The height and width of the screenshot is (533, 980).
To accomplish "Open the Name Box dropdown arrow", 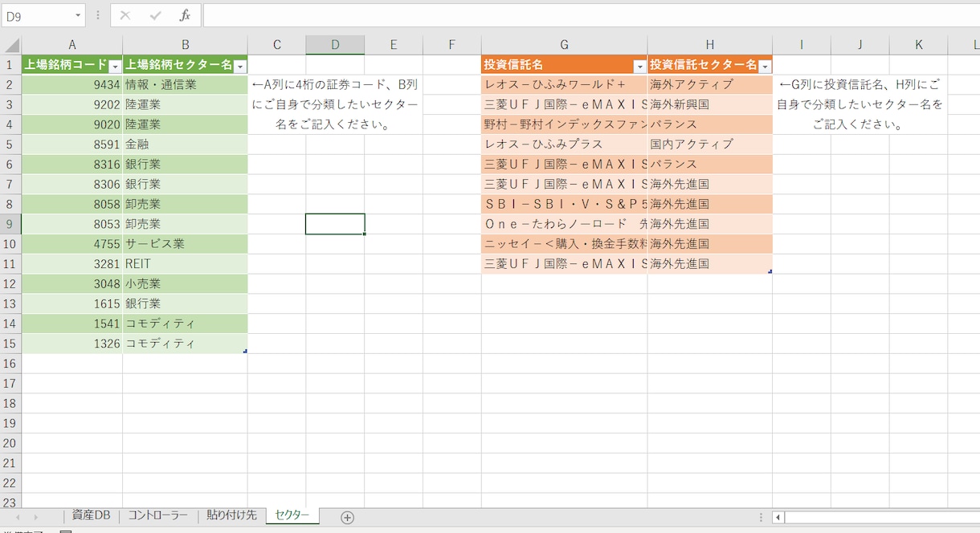I will pyautogui.click(x=78, y=15).
